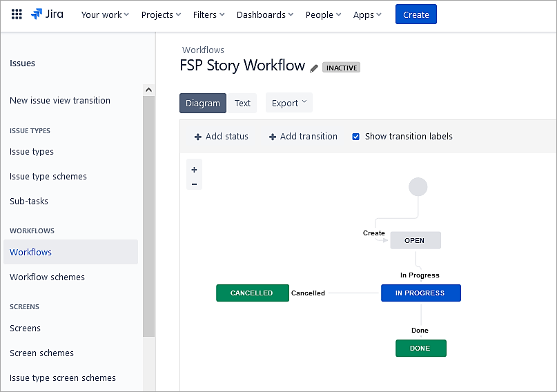
Task: Click the blue Create button
Action: 416,14
